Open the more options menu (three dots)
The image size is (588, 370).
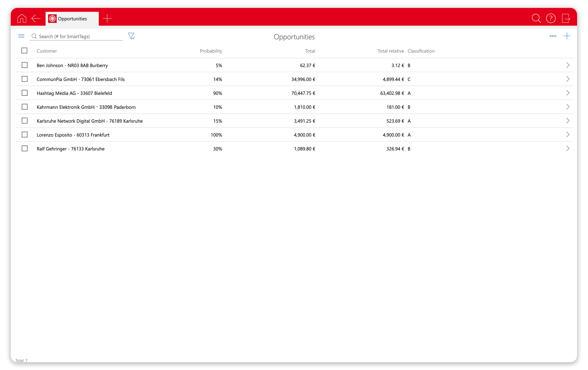[553, 36]
